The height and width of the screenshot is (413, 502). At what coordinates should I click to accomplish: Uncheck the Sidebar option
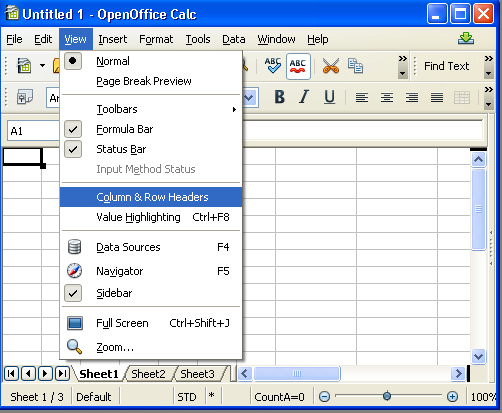point(151,293)
